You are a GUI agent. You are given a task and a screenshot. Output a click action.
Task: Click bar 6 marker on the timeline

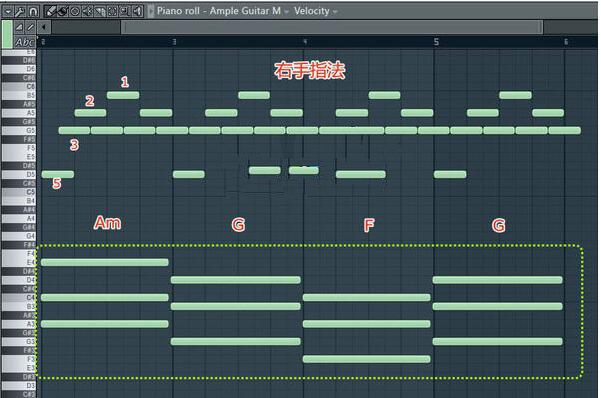(566, 42)
